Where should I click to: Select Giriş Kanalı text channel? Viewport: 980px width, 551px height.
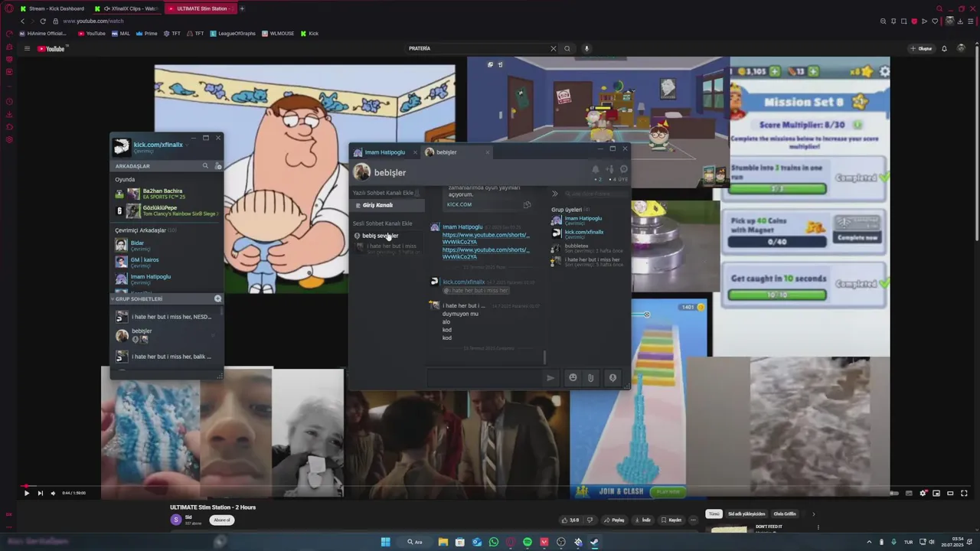point(387,205)
